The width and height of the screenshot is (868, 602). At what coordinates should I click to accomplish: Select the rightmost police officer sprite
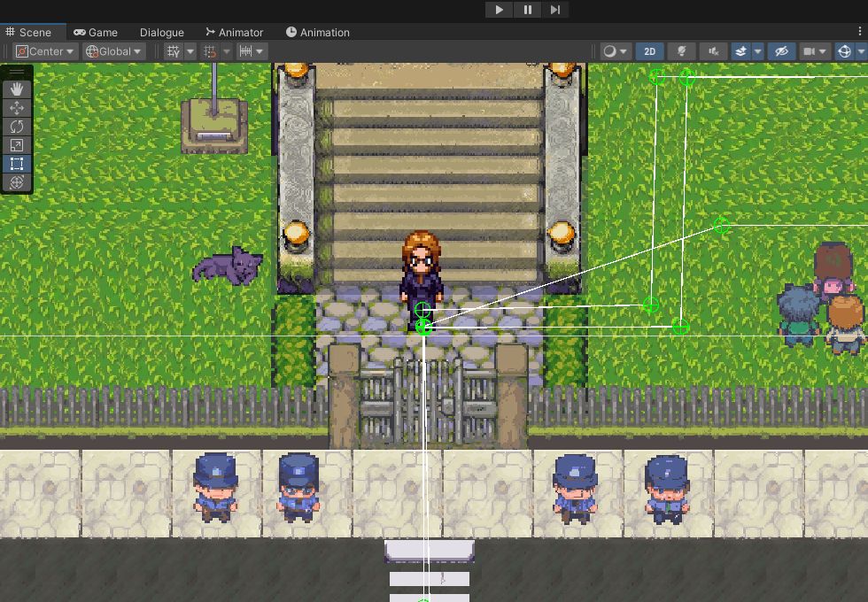[x=668, y=490]
